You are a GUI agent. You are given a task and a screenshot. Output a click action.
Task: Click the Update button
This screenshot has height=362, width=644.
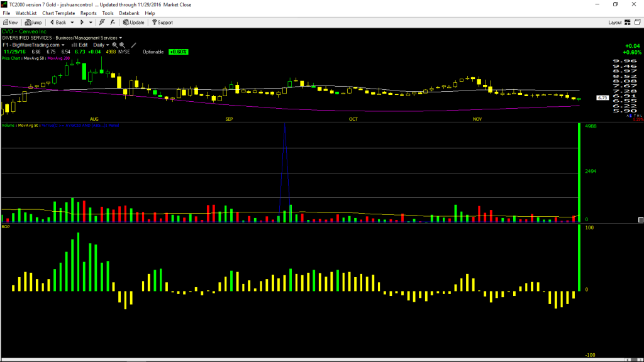(x=134, y=23)
